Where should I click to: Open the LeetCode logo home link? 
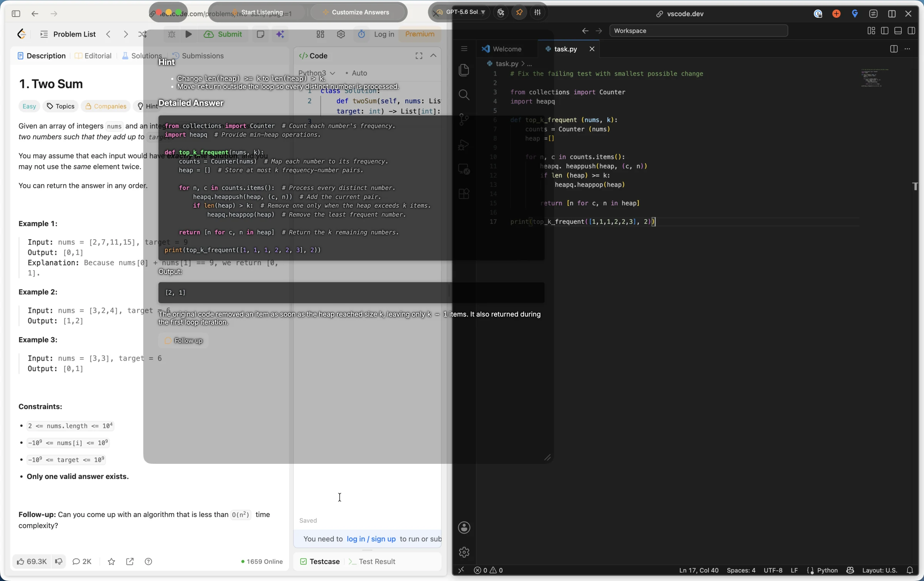pos(22,34)
